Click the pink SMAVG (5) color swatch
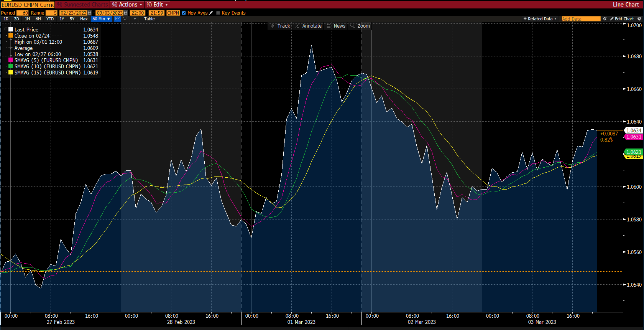 (11, 60)
